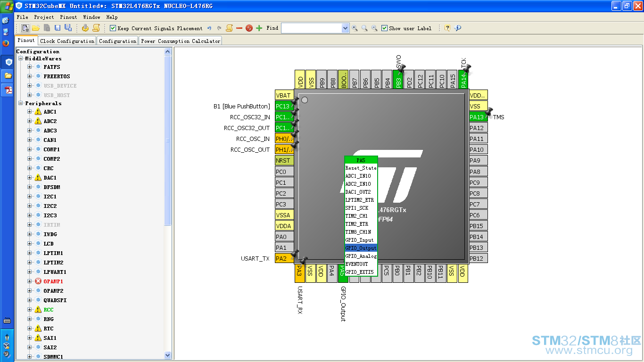644x362 pixels.
Task: Click the last zoom magnifier icon
Action: click(x=374, y=28)
